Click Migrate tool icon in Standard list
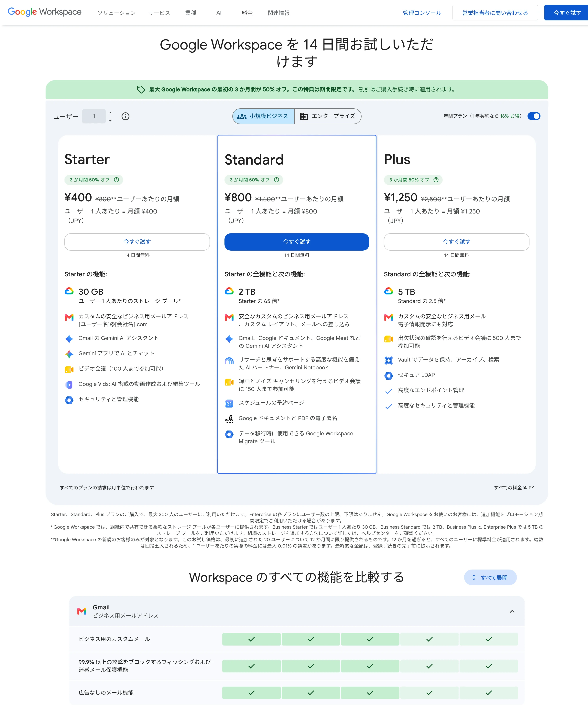The image size is (588, 707). 229,434
